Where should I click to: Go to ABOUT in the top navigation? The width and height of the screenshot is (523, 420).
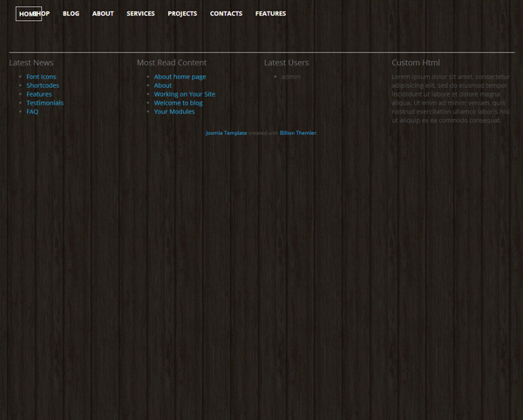click(x=103, y=14)
